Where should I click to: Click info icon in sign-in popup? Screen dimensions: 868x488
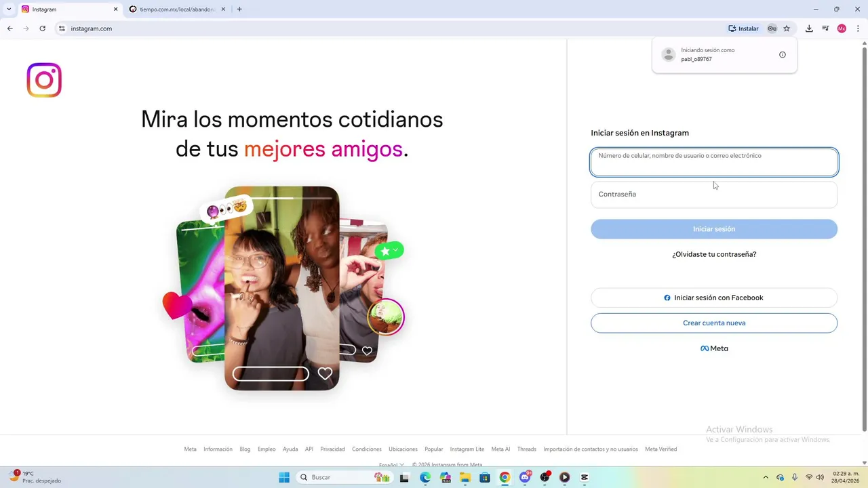click(x=782, y=55)
